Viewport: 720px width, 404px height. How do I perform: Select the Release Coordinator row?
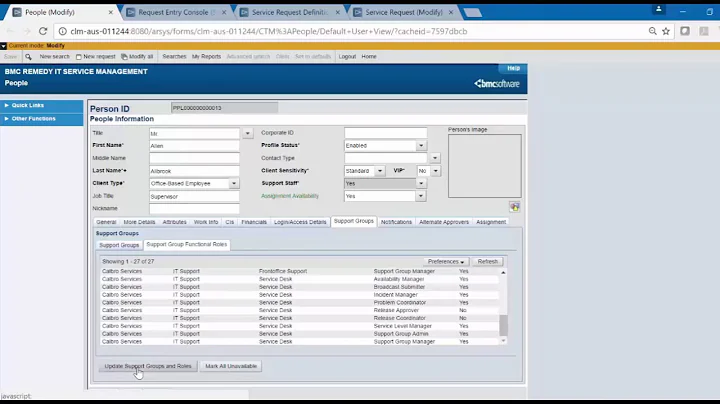pos(299,318)
